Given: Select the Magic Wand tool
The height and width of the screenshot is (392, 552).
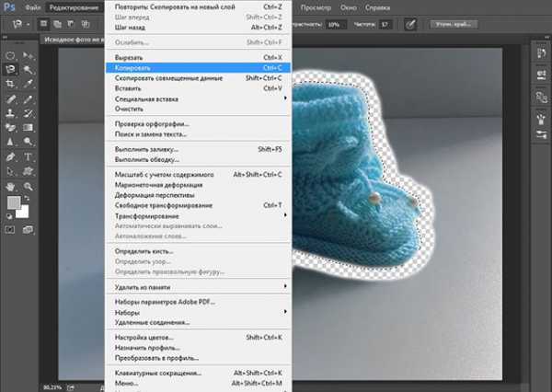Looking at the screenshot, I should [x=29, y=69].
